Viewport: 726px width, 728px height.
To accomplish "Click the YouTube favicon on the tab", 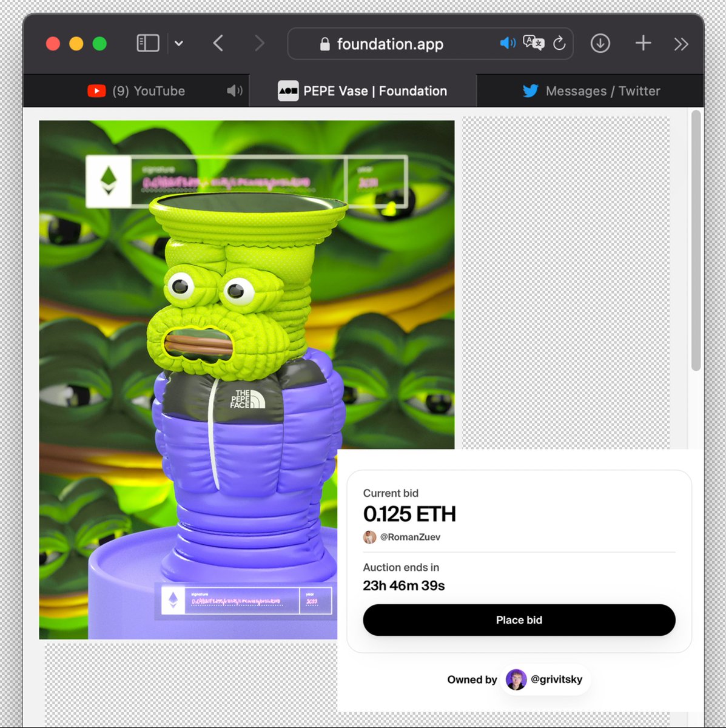I will pos(96,91).
